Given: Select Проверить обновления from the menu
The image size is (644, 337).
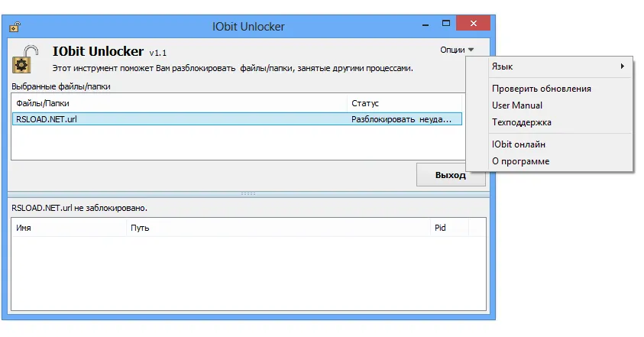Looking at the screenshot, I should tap(541, 89).
